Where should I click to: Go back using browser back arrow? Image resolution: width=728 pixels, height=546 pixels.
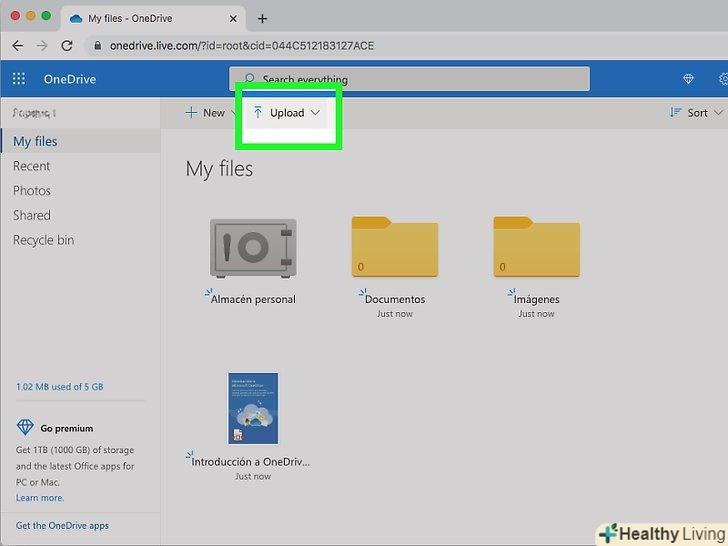click(x=18, y=46)
